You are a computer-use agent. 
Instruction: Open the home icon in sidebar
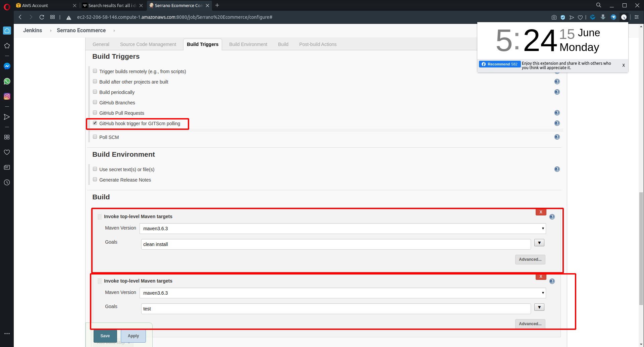(7, 31)
